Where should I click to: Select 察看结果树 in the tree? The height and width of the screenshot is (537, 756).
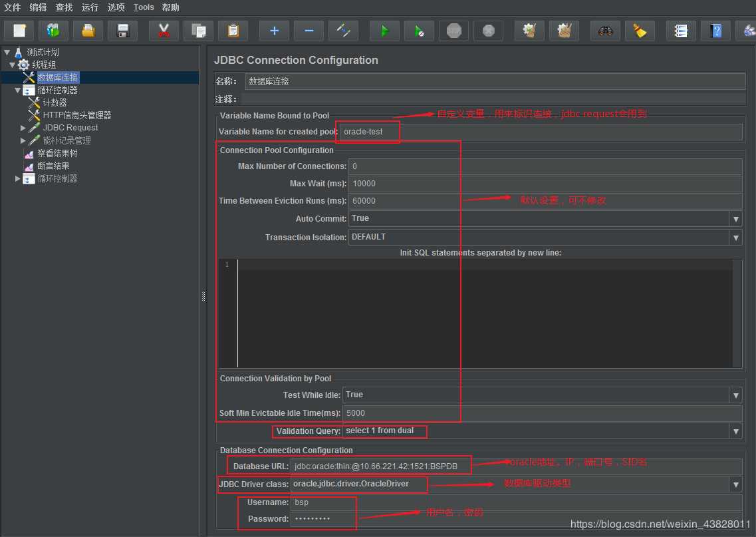pyautogui.click(x=57, y=154)
